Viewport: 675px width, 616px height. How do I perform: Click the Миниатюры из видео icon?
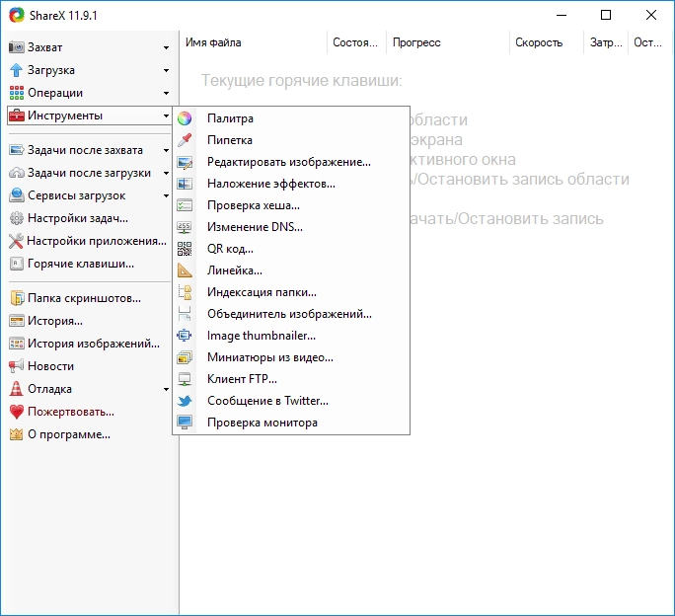pyautogui.click(x=185, y=357)
